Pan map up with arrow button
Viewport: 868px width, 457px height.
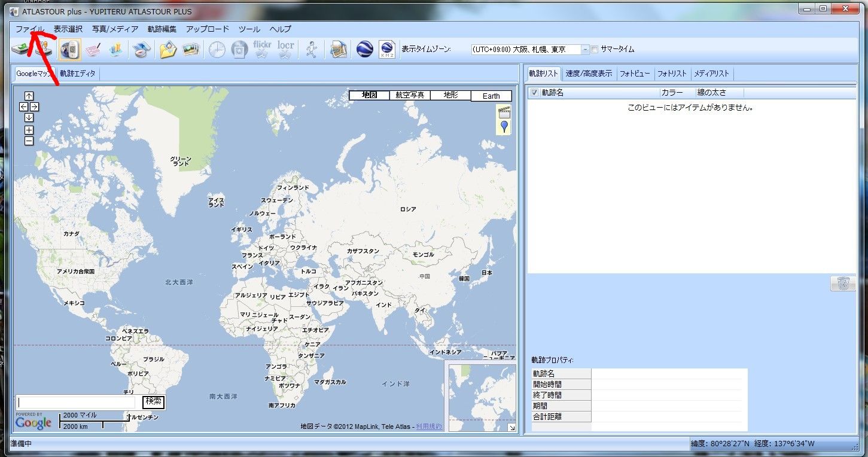coord(29,96)
